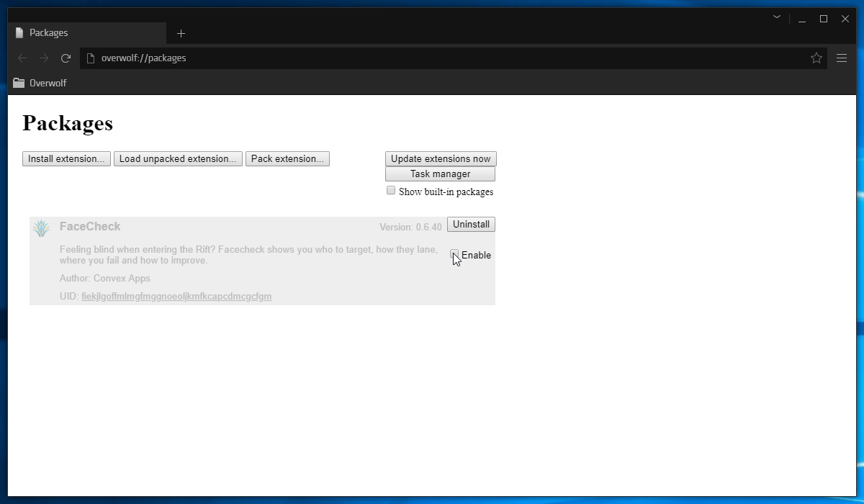Viewport: 864px width, 504px height.
Task: Click the FaceCheck description text
Action: [x=248, y=255]
